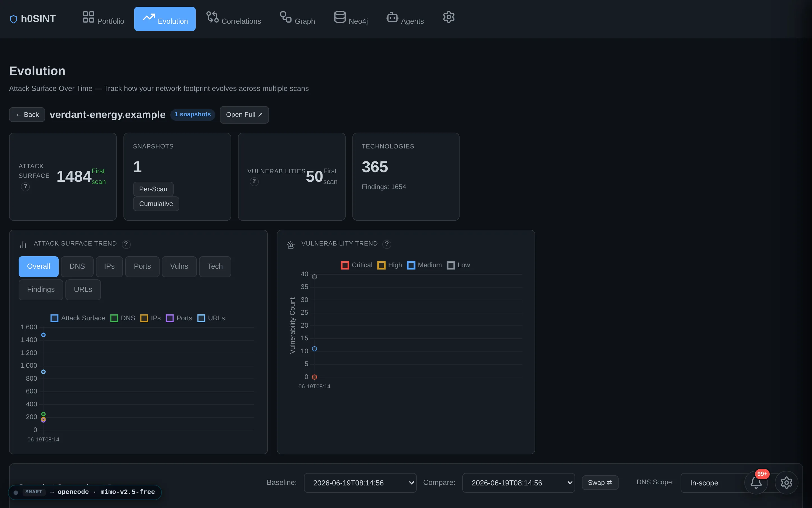Click the Critical data point at 0

[314, 377]
